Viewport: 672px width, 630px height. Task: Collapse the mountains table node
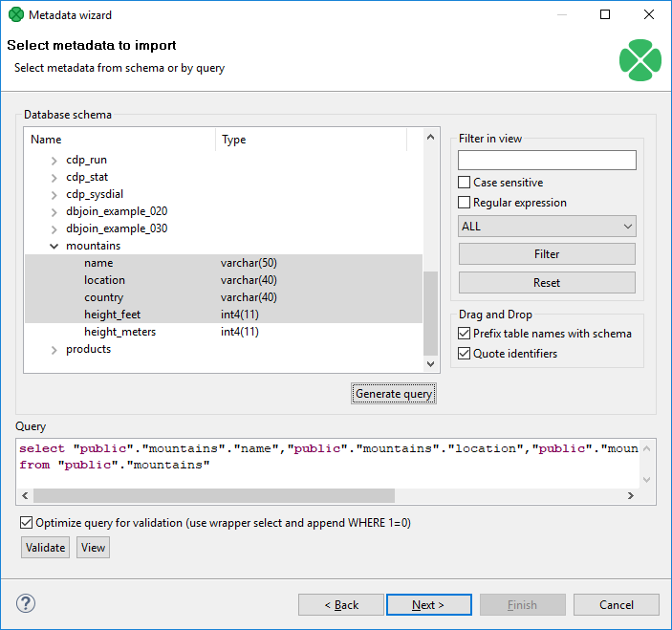click(54, 247)
